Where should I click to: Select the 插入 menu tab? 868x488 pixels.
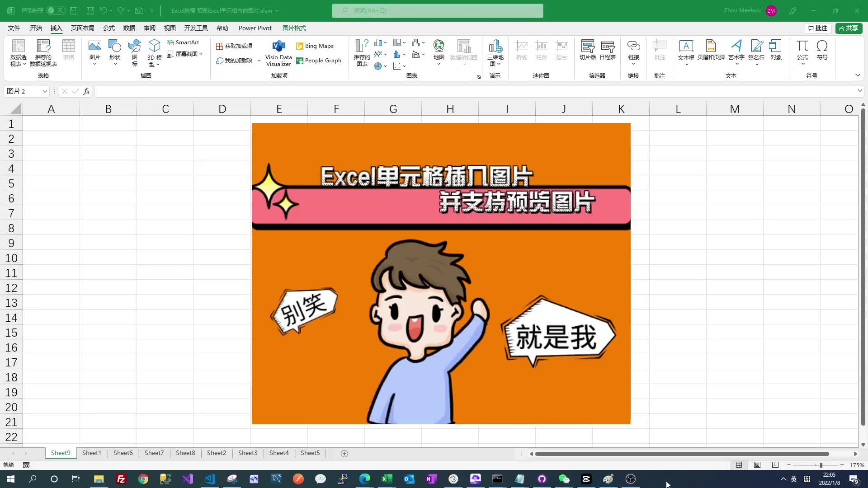pos(56,28)
